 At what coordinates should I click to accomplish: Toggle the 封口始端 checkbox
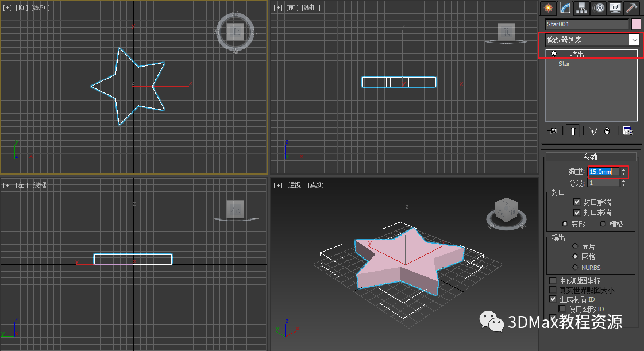(577, 202)
